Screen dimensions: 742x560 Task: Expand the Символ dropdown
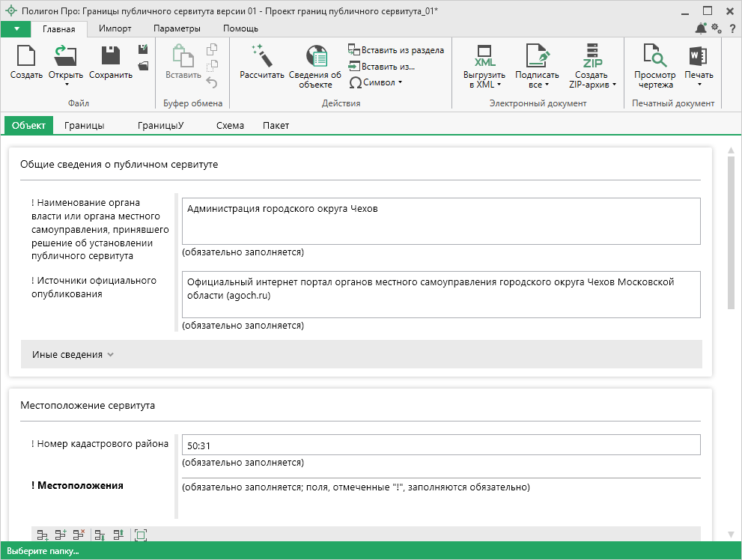coord(376,82)
